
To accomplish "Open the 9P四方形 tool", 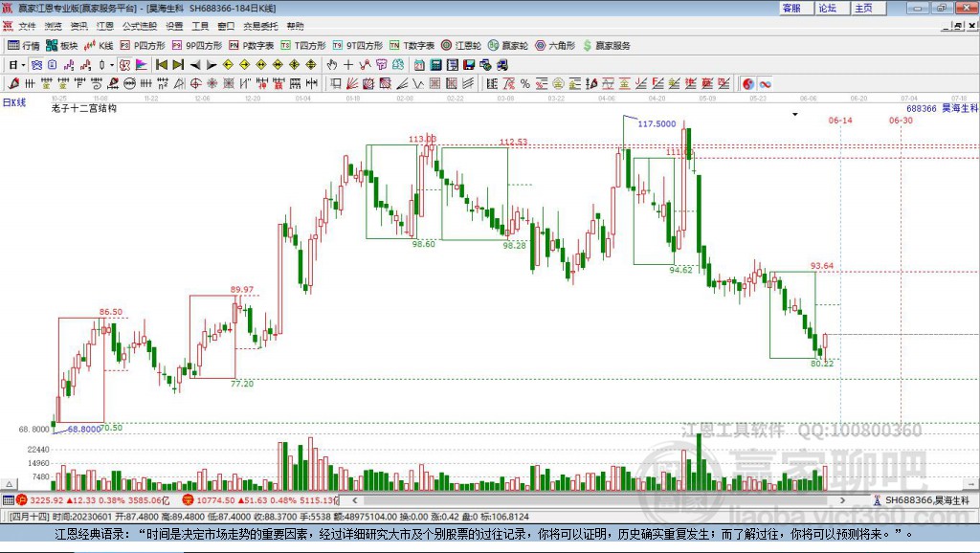I will point(197,46).
